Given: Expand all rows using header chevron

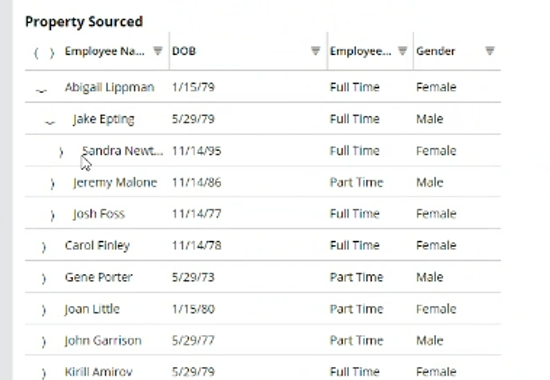Looking at the screenshot, I should click(52, 53).
